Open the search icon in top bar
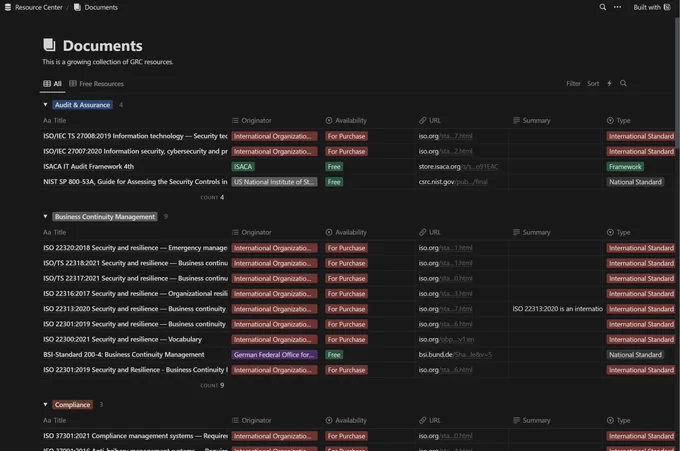This screenshot has height=451, width=680. [602, 7]
